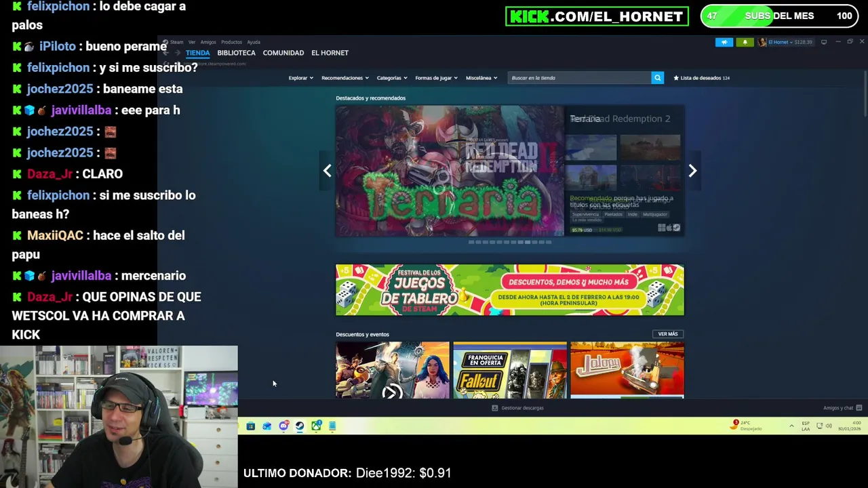Open Microsoft Store in the taskbar
This screenshot has width=868, height=488.
(250, 426)
